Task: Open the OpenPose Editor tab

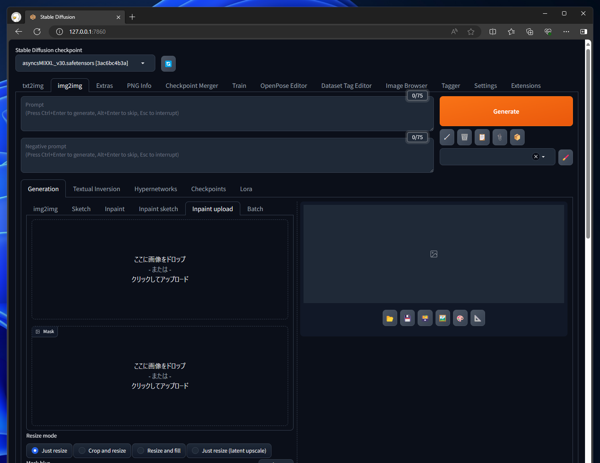Action: click(284, 86)
